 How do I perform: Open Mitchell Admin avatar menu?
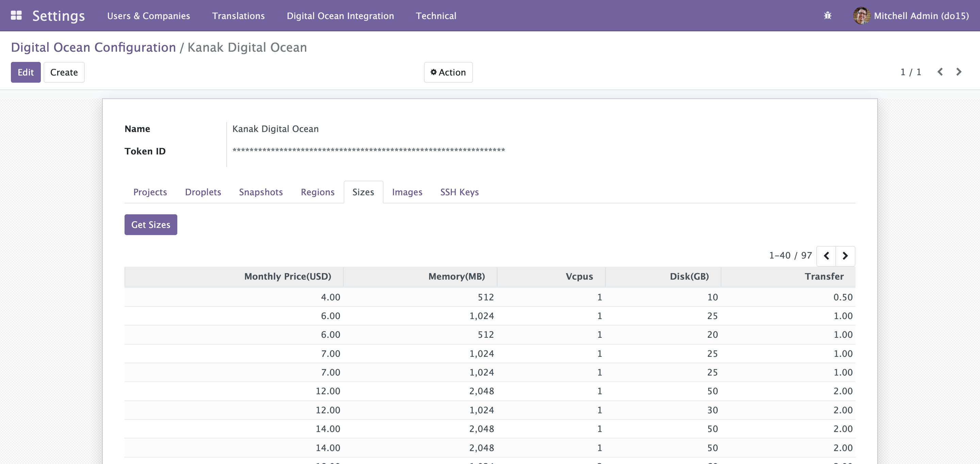point(911,16)
